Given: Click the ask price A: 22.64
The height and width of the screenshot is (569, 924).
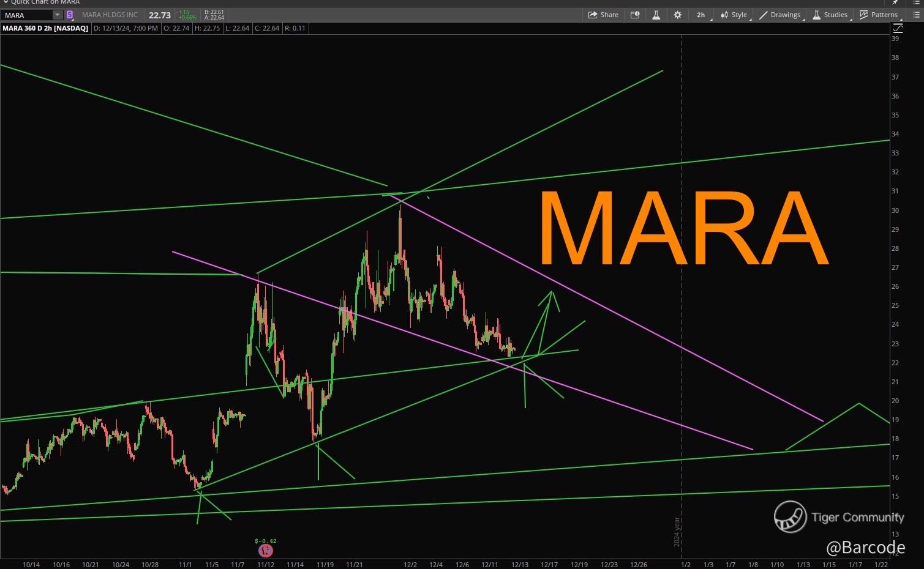Looking at the screenshot, I should click(214, 18).
